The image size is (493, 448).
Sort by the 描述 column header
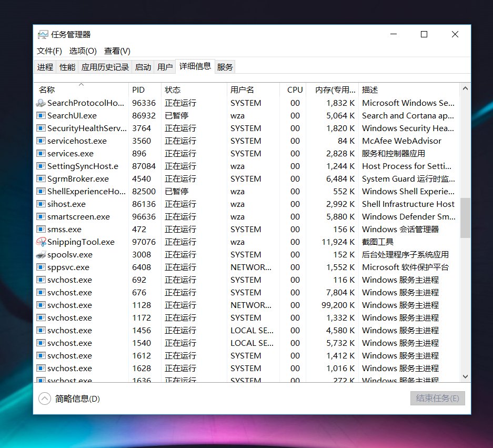(409, 89)
